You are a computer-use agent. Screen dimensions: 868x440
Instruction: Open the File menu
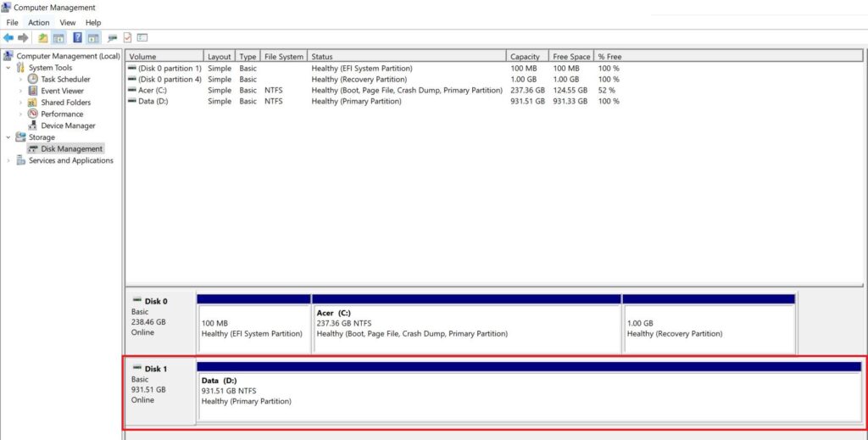12,23
